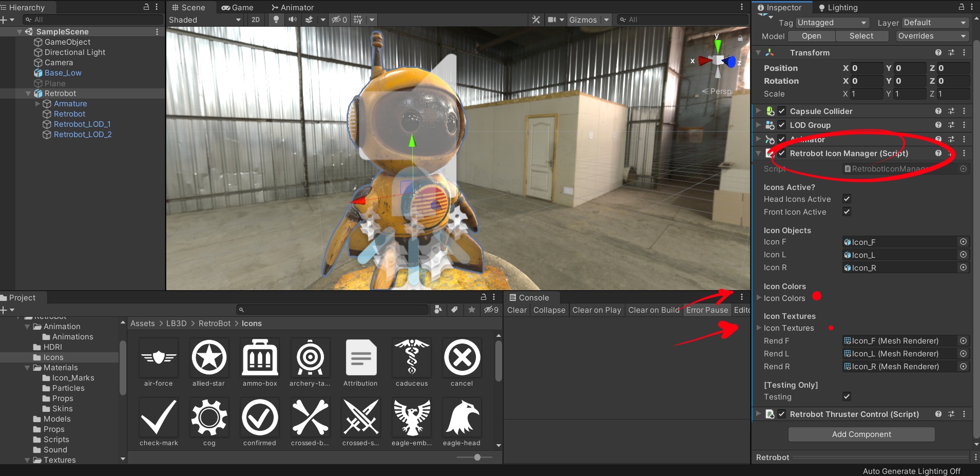Expand the Icon Colors section
This screenshot has height=476, width=980.
759,298
